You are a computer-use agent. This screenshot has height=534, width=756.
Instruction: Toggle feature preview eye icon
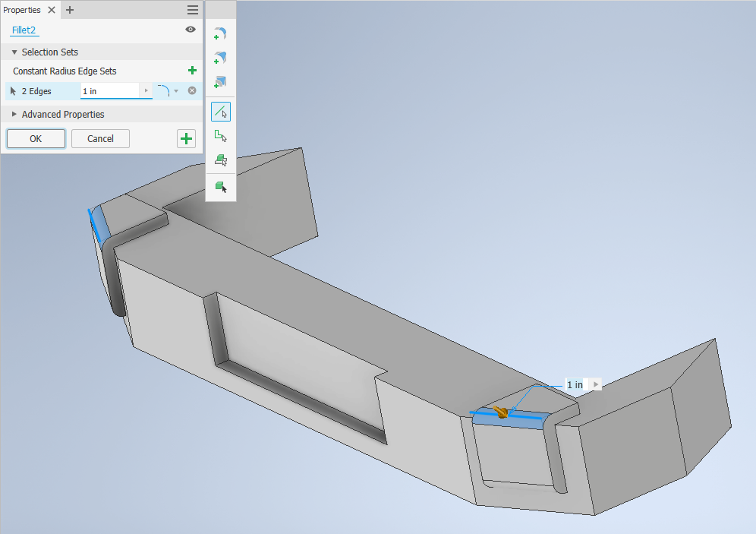pyautogui.click(x=191, y=30)
